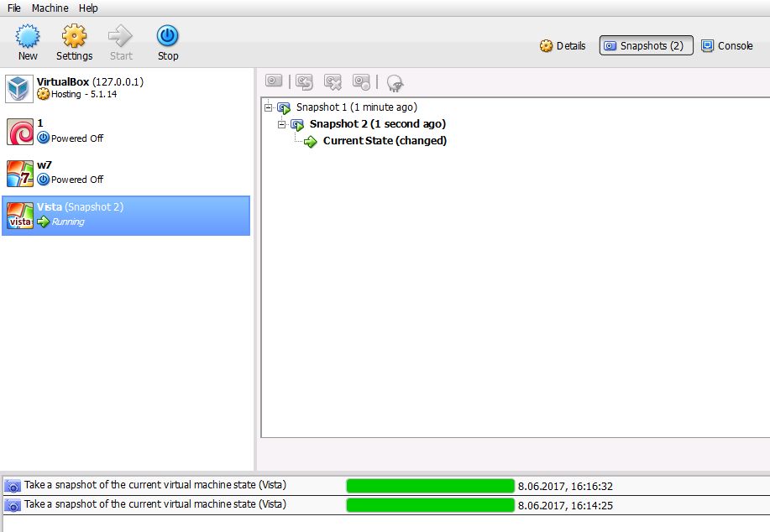
Task: Click the greyed Start arrow button
Action: (x=121, y=42)
